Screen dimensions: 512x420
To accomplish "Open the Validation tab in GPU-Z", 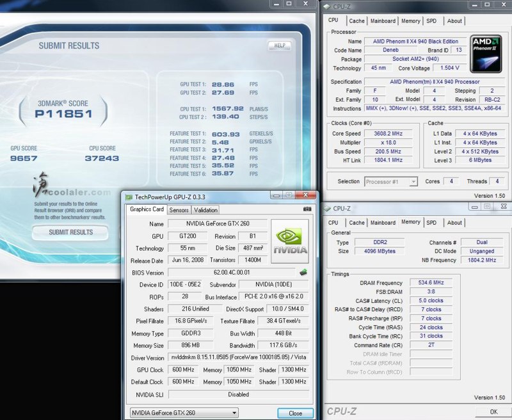I will tap(205, 210).
